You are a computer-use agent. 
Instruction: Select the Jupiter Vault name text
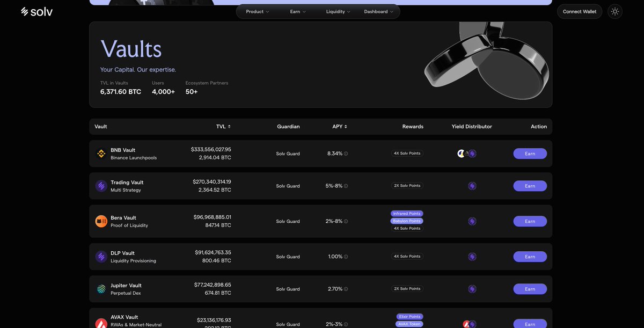(126, 286)
